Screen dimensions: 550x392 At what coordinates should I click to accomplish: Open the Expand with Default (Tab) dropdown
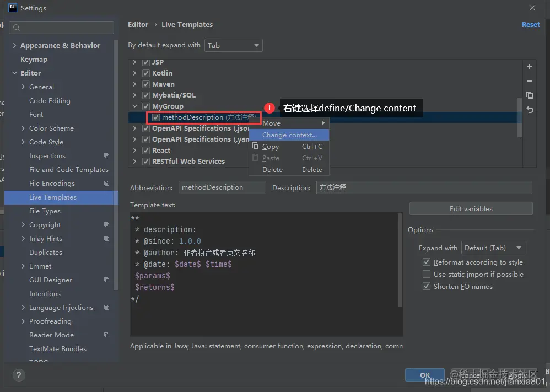493,248
